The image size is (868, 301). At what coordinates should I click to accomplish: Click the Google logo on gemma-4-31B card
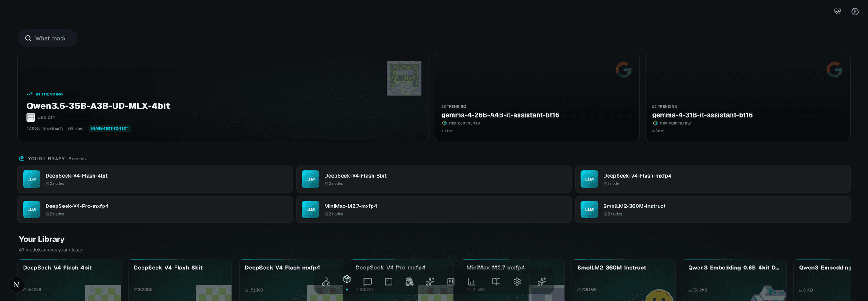(x=835, y=70)
